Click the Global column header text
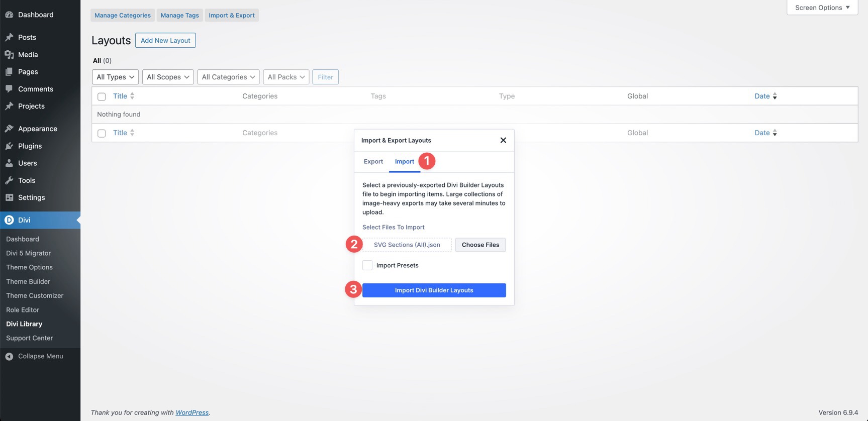This screenshot has width=868, height=421. [x=637, y=96]
